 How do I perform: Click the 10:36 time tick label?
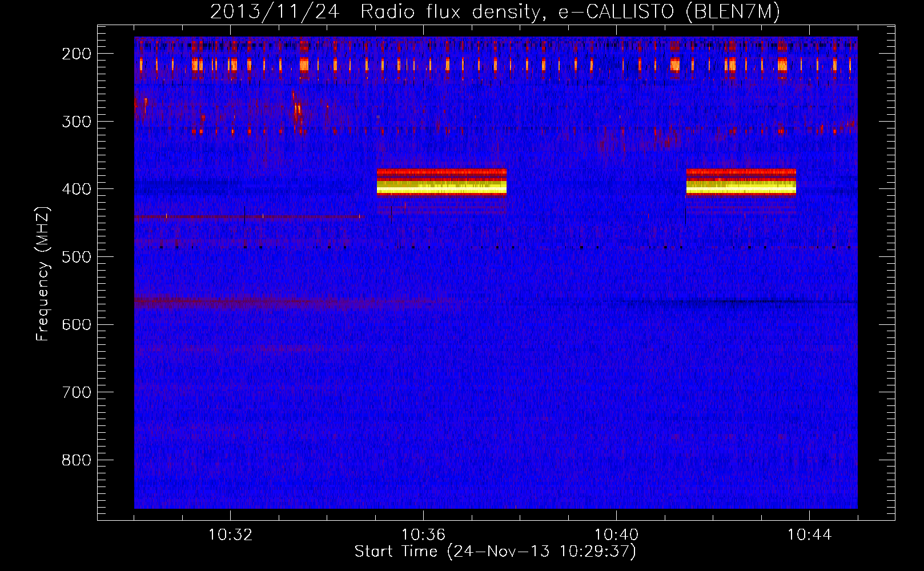[x=423, y=535]
